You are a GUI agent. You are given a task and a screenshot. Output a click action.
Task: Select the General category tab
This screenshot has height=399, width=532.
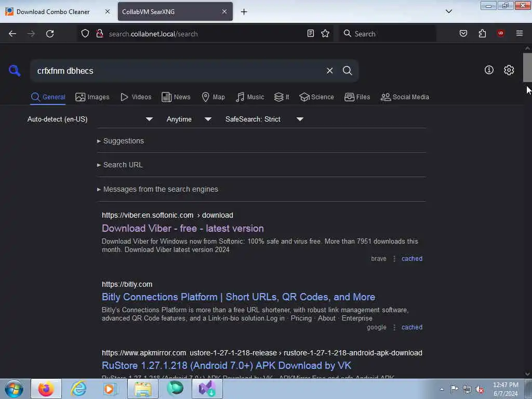point(48,97)
